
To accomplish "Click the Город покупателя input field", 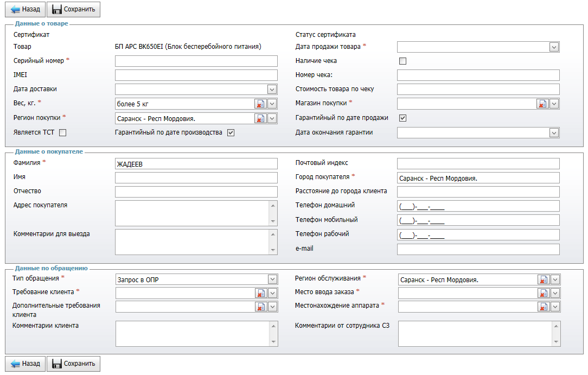I will tap(478, 178).
